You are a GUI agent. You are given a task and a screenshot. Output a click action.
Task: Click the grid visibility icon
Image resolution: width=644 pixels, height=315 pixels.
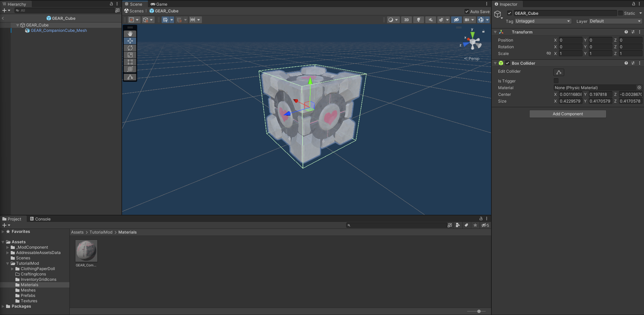pyautogui.click(x=165, y=20)
